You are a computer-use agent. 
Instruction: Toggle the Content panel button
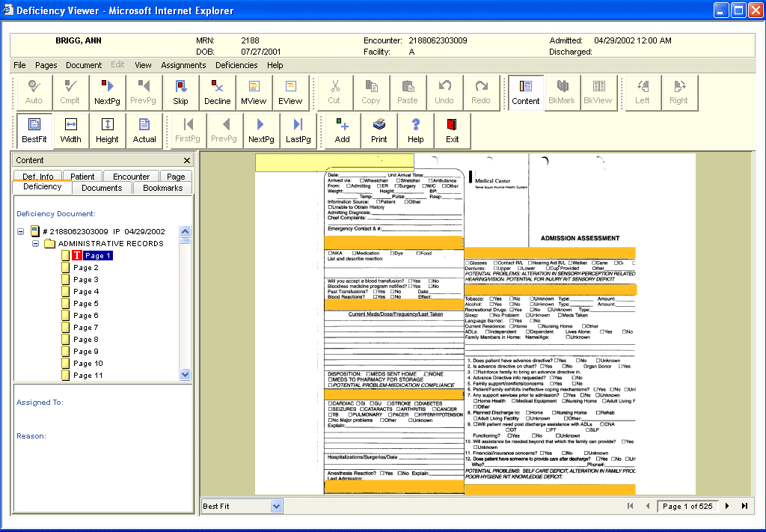[x=526, y=92]
